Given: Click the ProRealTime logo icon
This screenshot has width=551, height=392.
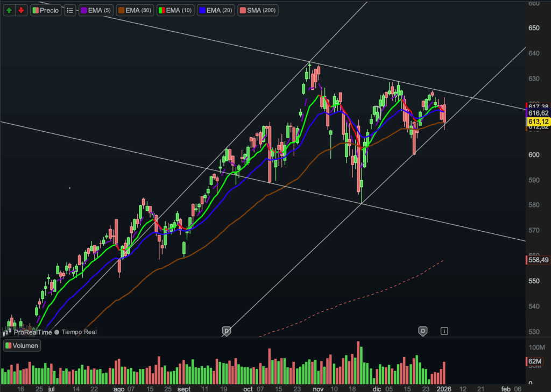Looking at the screenshot, I should click(8, 332).
